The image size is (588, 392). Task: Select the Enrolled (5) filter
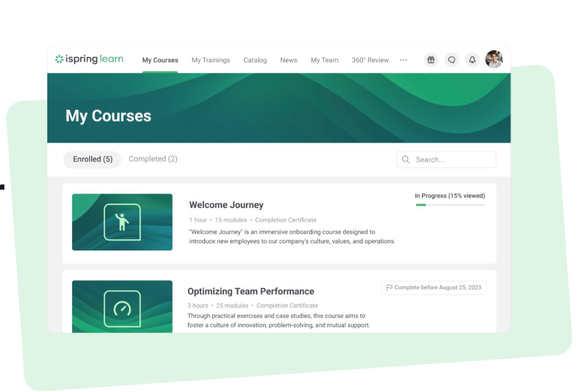click(92, 159)
